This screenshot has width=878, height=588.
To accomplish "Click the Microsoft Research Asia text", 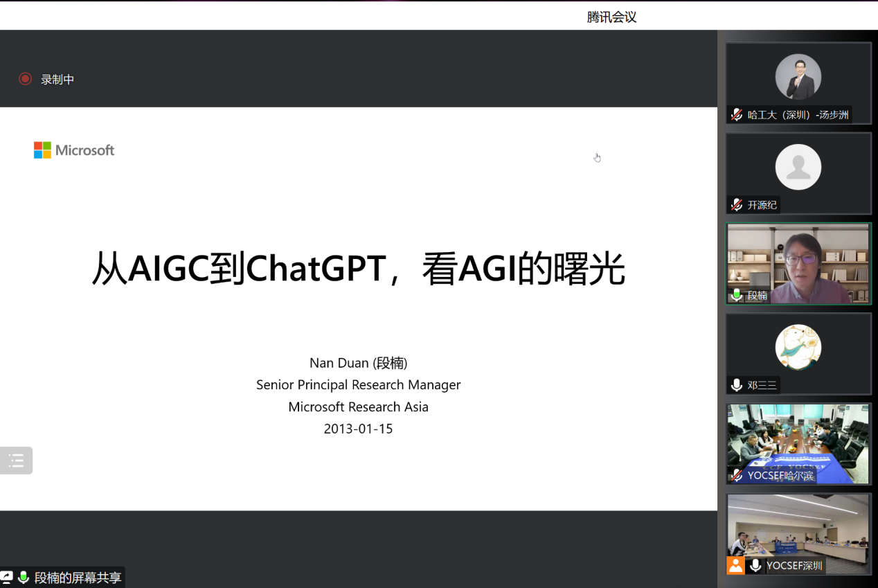I will point(358,407).
